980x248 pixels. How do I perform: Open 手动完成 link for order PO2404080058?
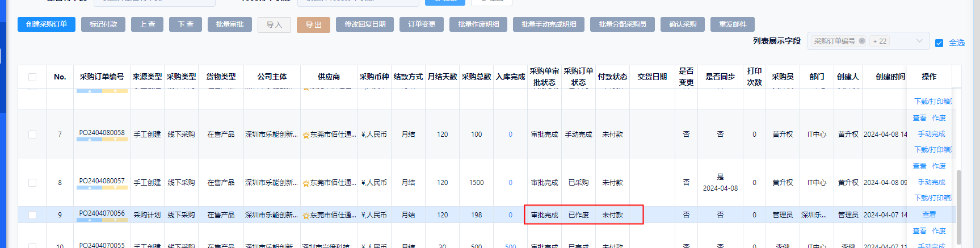pyautogui.click(x=931, y=134)
